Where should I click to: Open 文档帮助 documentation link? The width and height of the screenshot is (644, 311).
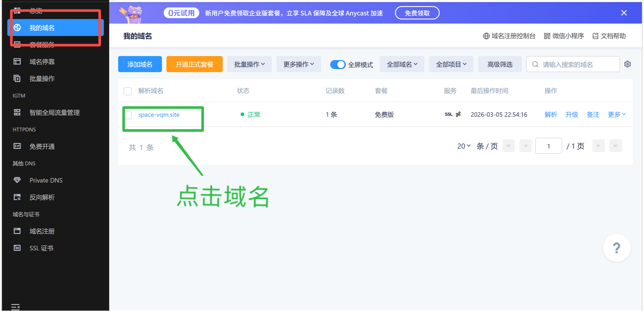pos(609,36)
